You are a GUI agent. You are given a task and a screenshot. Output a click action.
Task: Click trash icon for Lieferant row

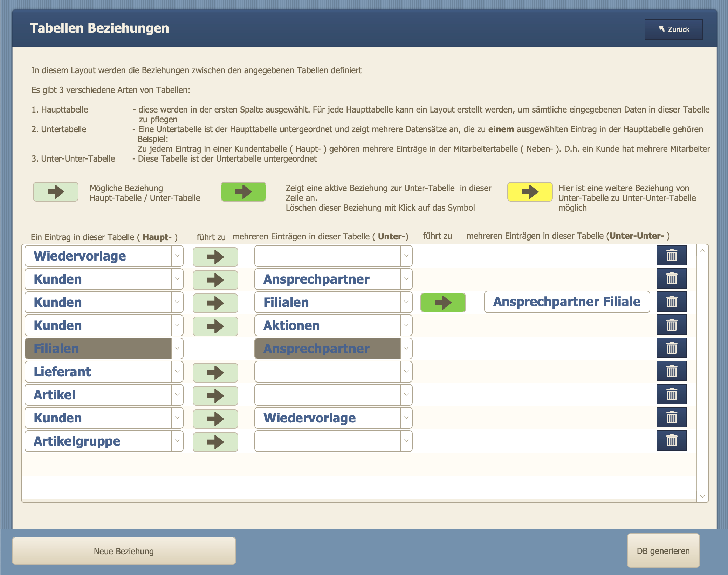pyautogui.click(x=671, y=371)
